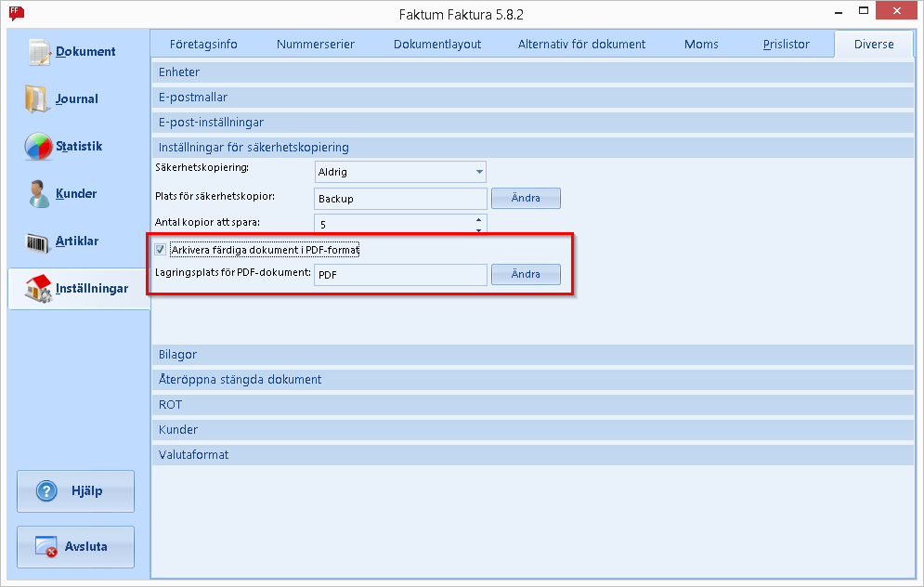Click Ändra next to PDF storage location
924x587 pixels.
526,274
